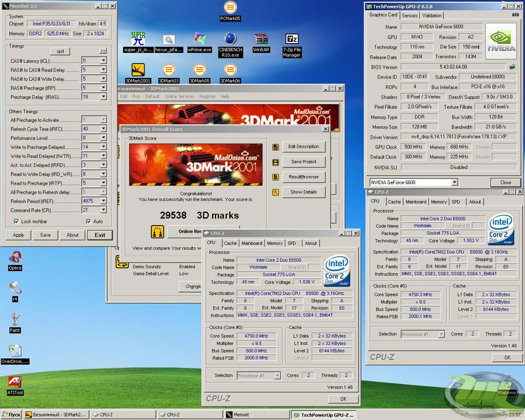Open the Command Rate (CR) dropdown
Viewport: 525px width, 420px height.
point(104,210)
